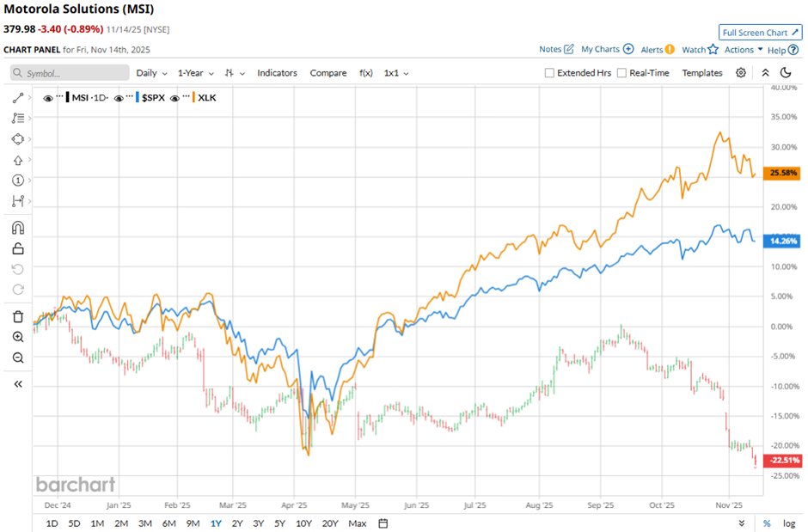Viewport: 808px width, 532px height.
Task: Toggle the lock drawings padlock
Action: pos(18,248)
